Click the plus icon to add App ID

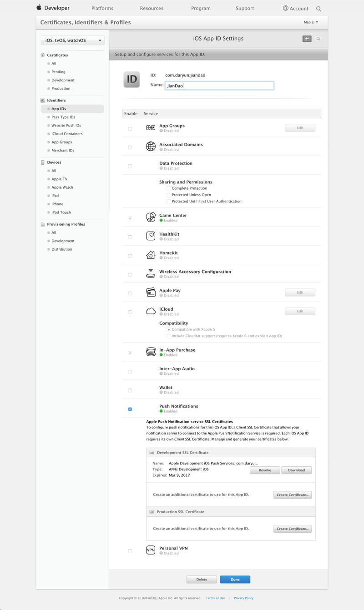307,39
